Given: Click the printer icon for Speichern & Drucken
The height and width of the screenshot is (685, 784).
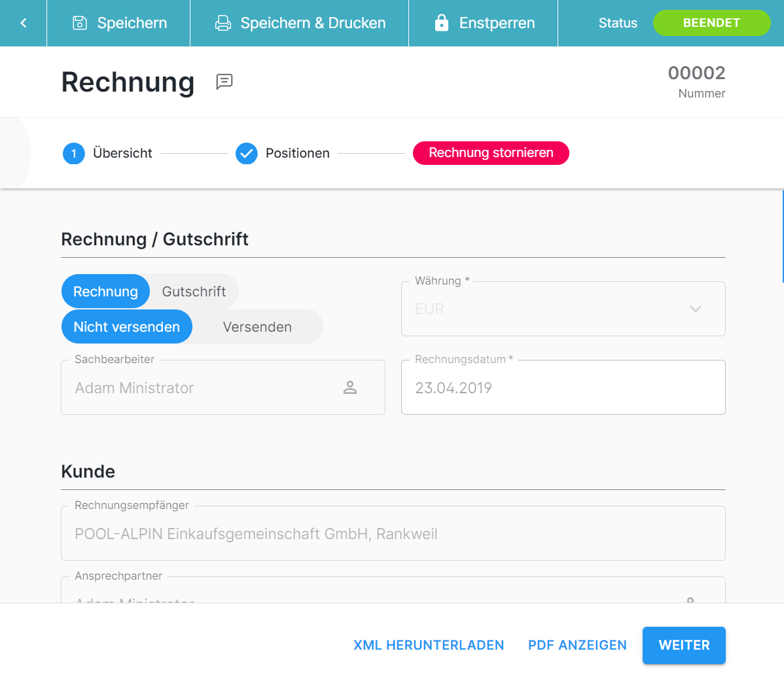Looking at the screenshot, I should (223, 23).
